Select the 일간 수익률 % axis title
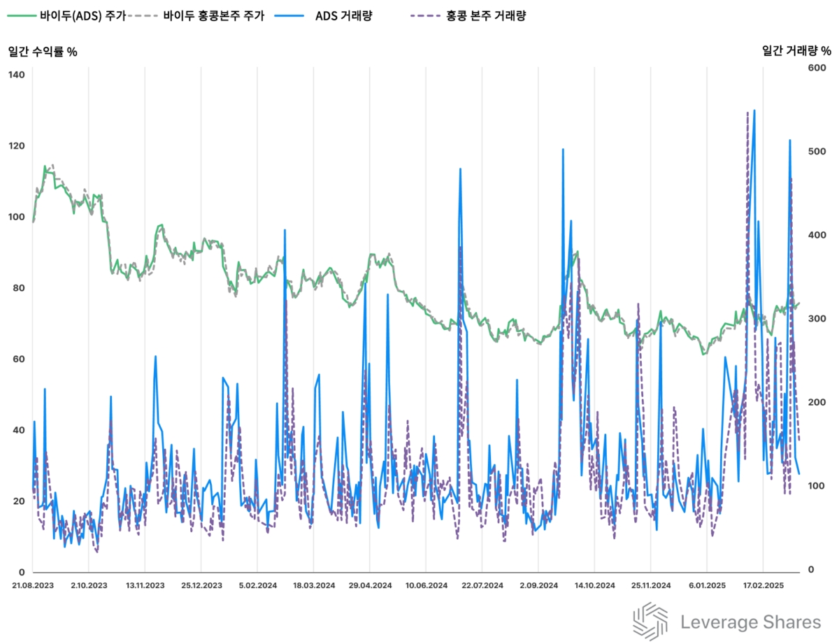The image size is (839, 644). (x=42, y=51)
